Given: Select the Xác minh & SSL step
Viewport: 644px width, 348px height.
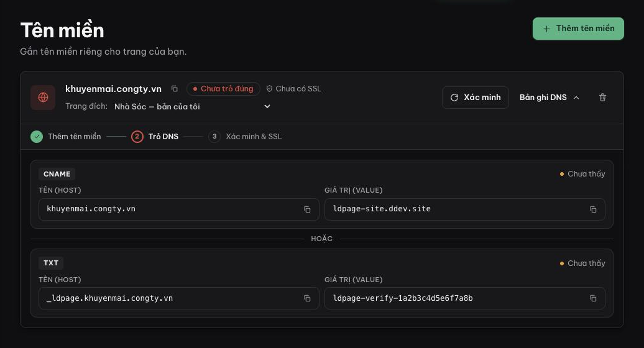Looking at the screenshot, I should point(254,137).
